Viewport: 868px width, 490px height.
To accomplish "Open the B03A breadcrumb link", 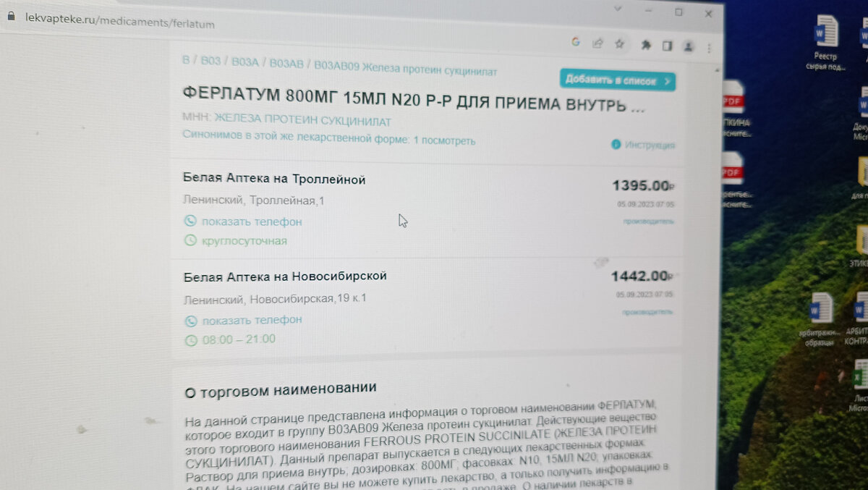I will pyautogui.click(x=245, y=62).
